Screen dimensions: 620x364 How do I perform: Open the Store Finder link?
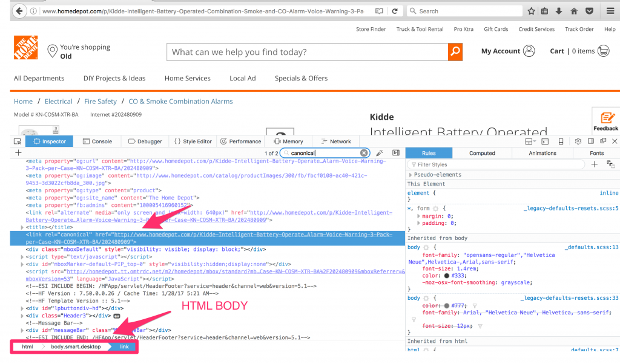click(371, 29)
